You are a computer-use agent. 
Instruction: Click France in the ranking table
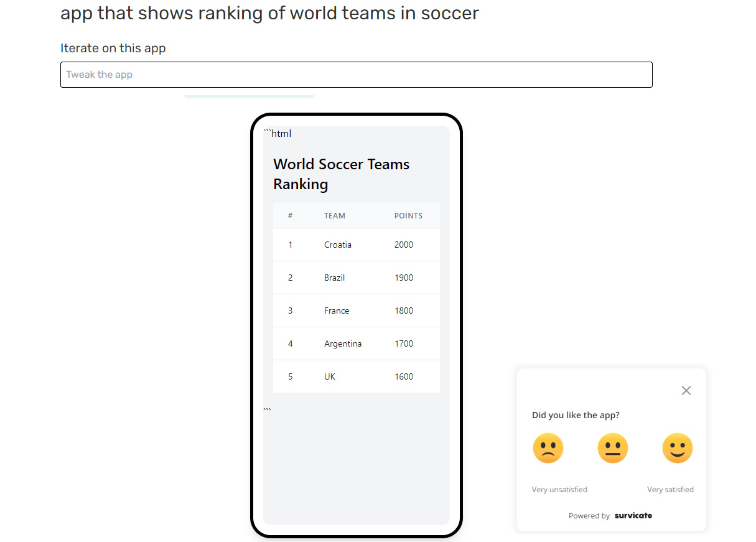pyautogui.click(x=337, y=311)
